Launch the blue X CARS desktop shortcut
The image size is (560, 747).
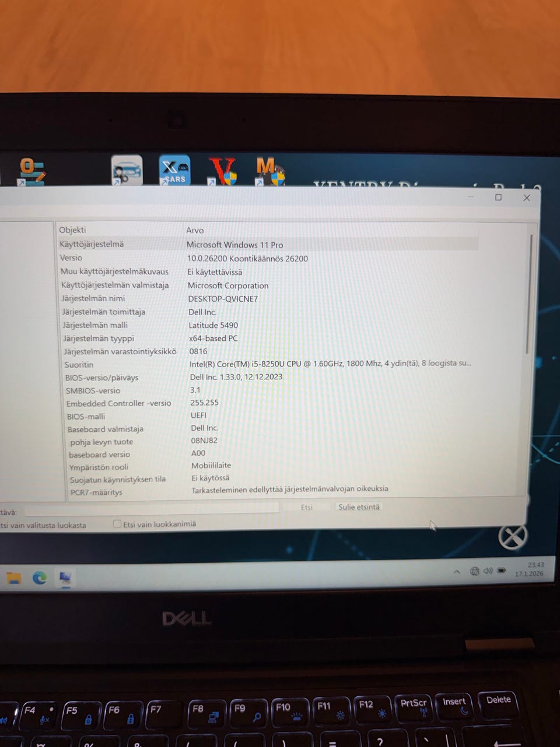[x=174, y=170]
